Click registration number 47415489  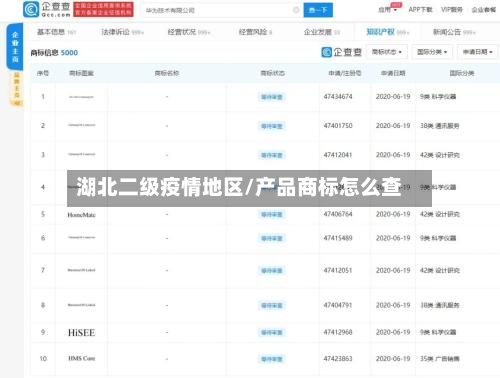(x=338, y=238)
